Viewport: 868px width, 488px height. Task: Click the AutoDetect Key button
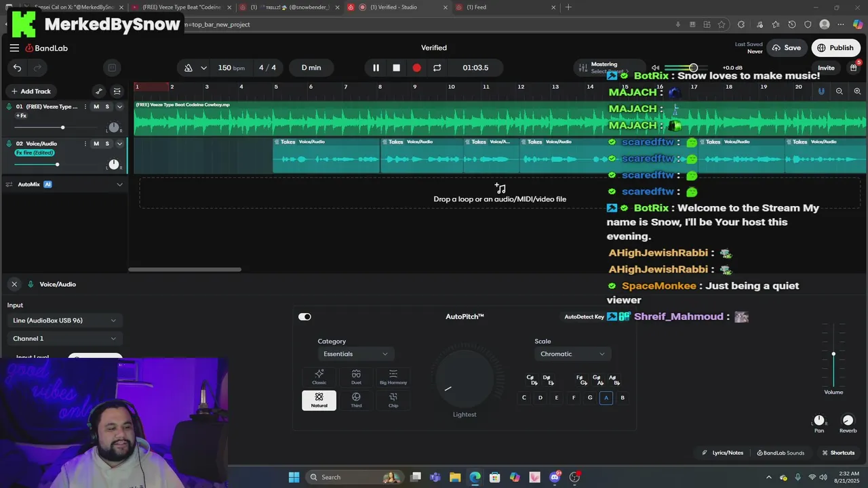point(584,317)
